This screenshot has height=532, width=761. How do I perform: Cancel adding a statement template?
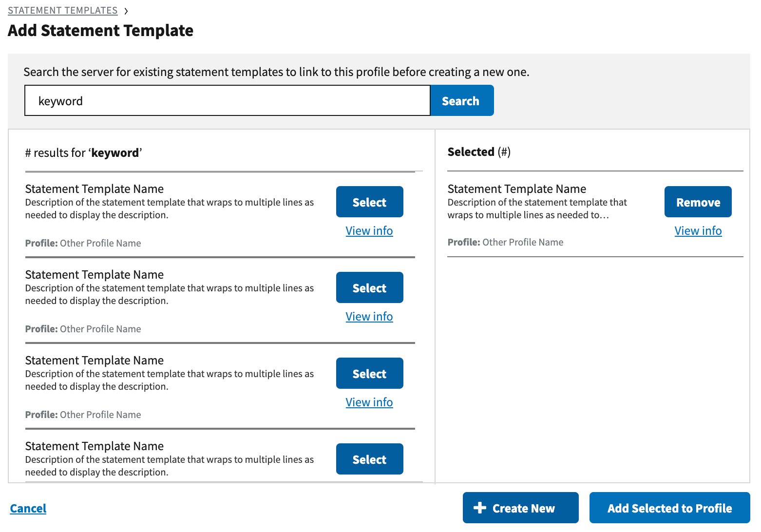point(28,509)
